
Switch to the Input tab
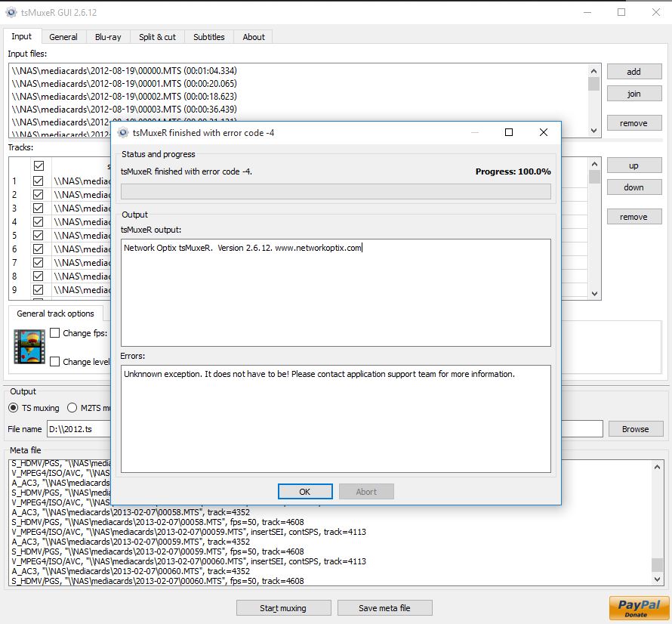click(21, 36)
